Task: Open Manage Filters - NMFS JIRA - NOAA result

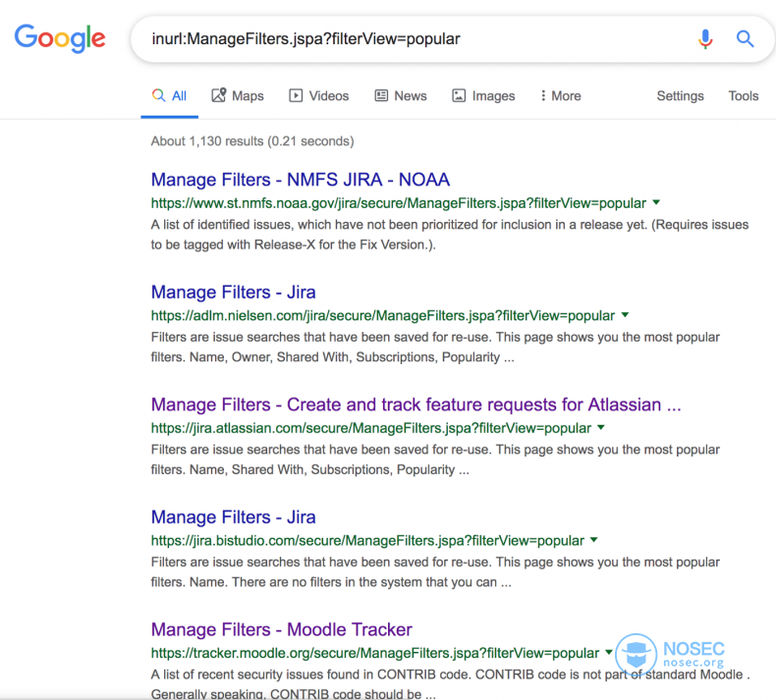Action: [301, 180]
